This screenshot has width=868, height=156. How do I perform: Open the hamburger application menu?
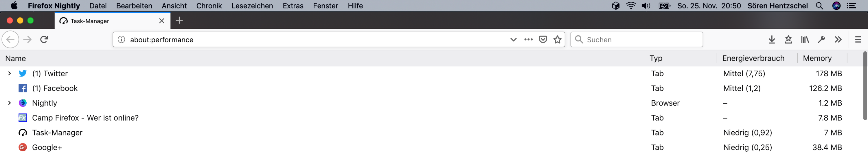tap(858, 39)
